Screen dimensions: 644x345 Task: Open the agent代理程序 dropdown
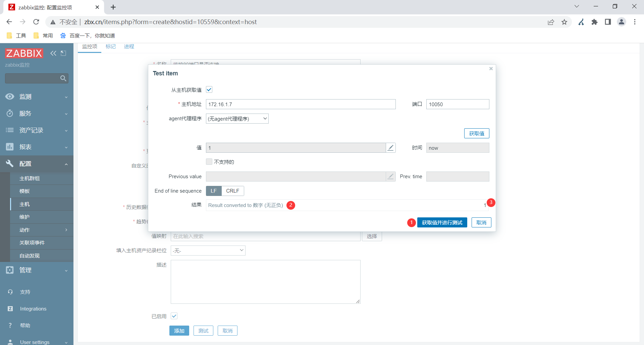pyautogui.click(x=237, y=119)
